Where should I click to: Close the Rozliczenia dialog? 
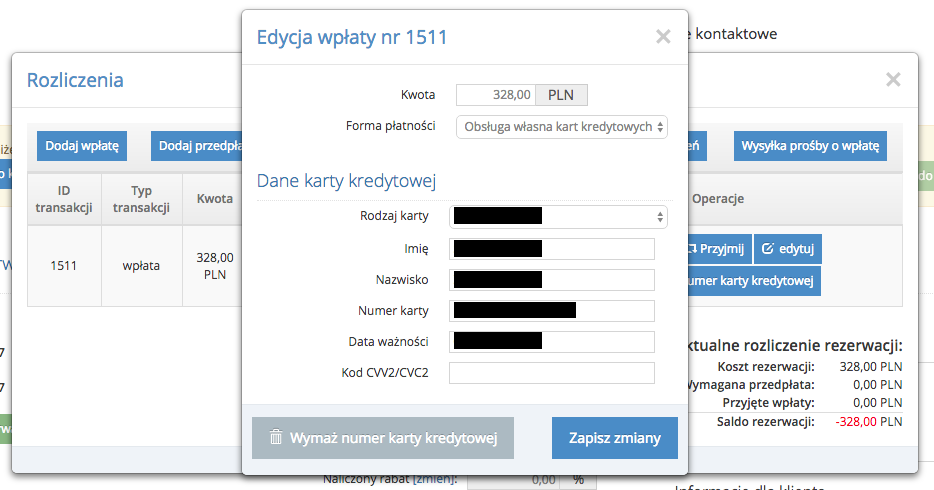[x=893, y=80]
